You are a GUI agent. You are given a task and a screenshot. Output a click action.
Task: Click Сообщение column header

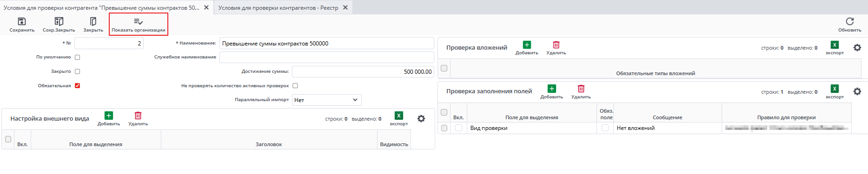pyautogui.click(x=667, y=117)
